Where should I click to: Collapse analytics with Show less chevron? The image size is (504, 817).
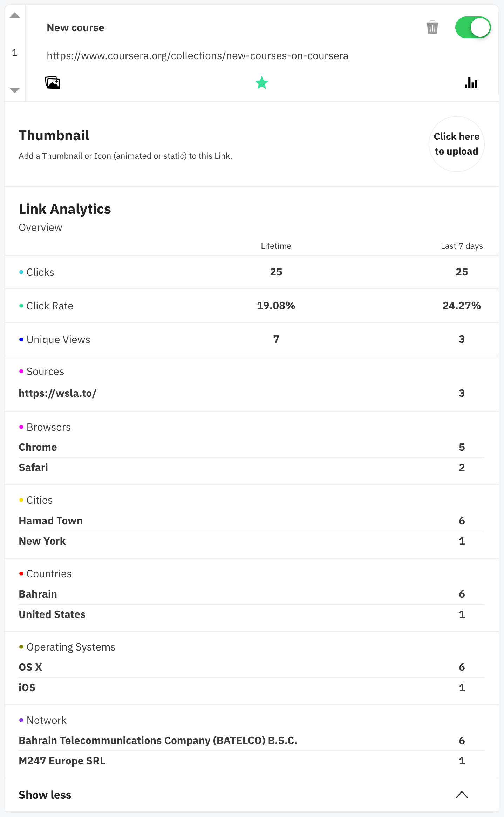462,795
